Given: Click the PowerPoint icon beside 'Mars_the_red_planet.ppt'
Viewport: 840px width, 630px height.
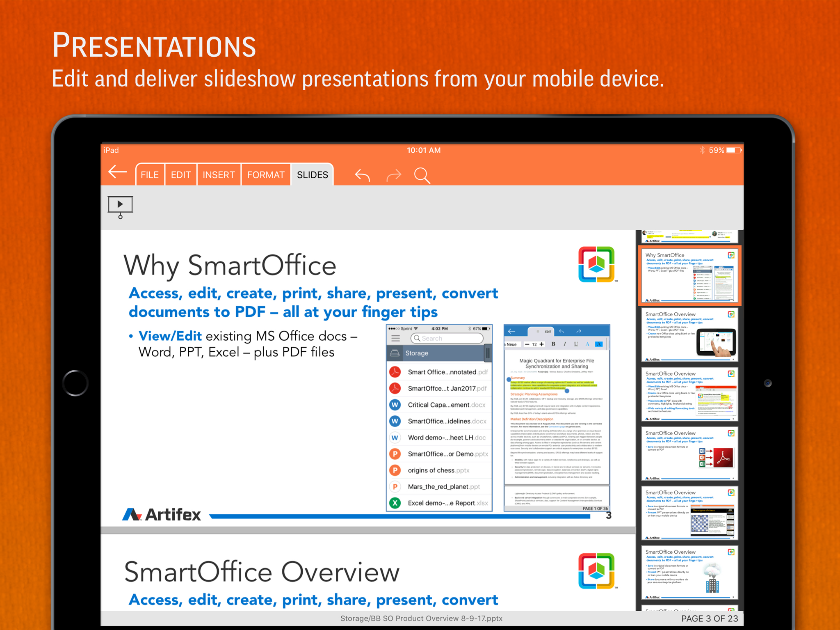Looking at the screenshot, I should point(395,487).
